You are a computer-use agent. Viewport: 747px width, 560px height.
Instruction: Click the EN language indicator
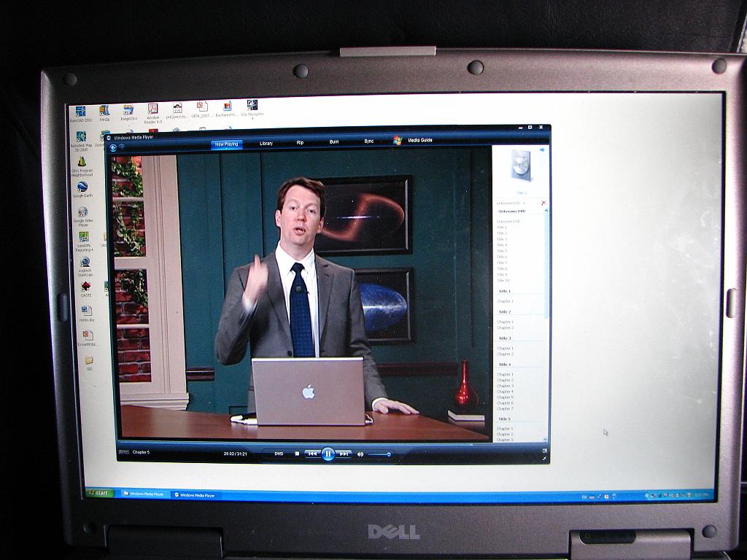tap(584, 497)
